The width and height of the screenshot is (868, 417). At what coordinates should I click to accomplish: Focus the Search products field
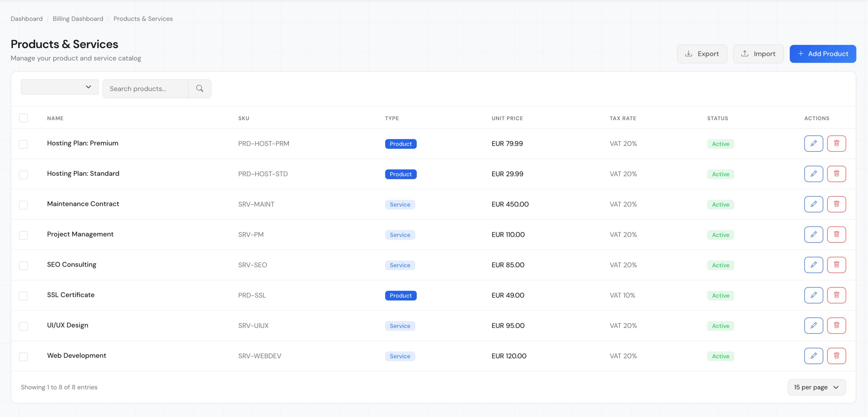(146, 89)
